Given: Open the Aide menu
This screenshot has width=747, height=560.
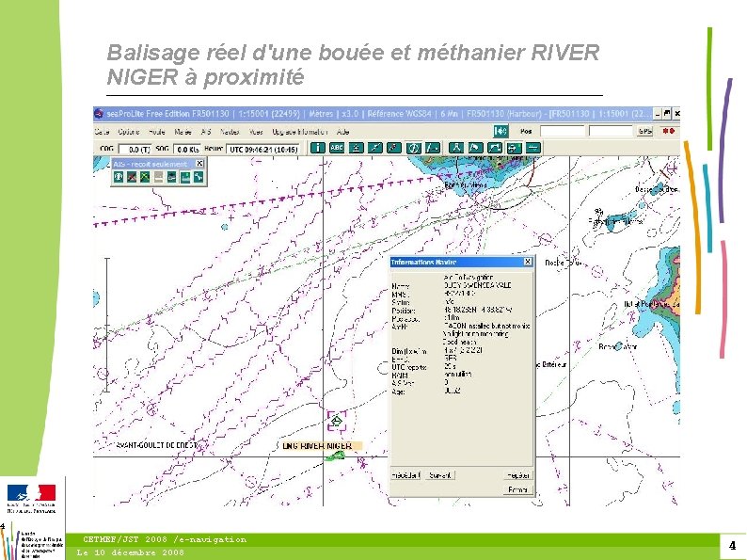Looking at the screenshot, I should [343, 132].
